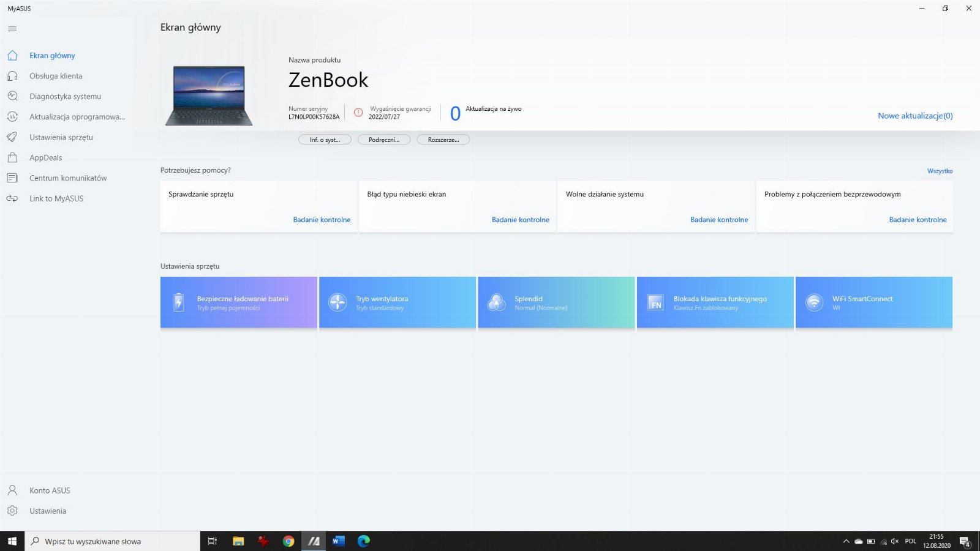Viewport: 980px width, 551px height.
Task: Open Google Chrome from the taskbar
Action: (288, 541)
